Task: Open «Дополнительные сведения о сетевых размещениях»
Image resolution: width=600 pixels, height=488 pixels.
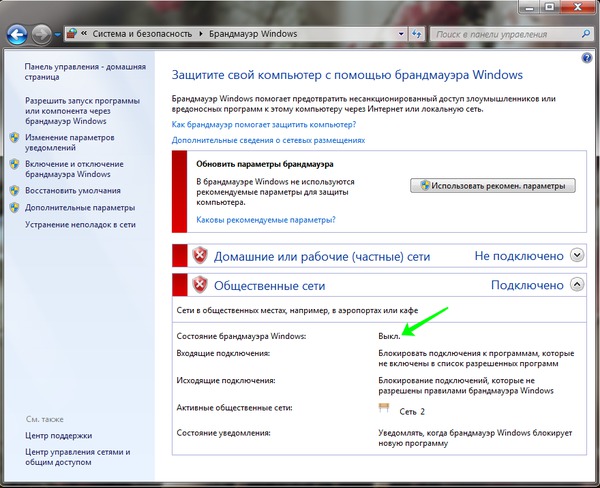Action: click(268, 140)
